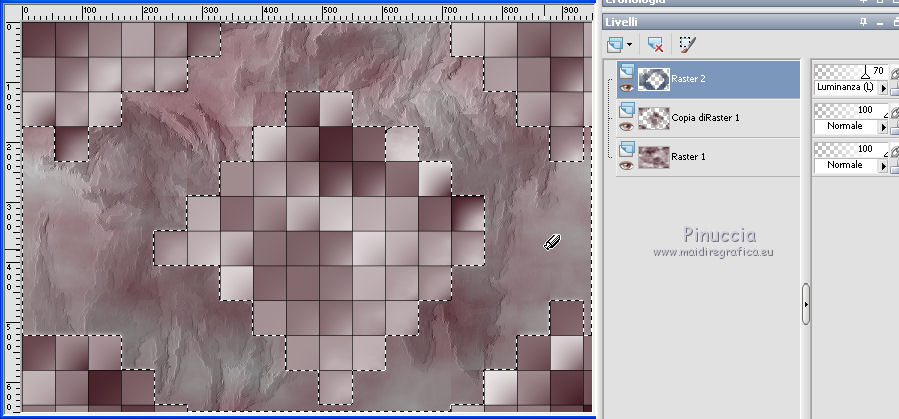Open the new layer type dropdown arrow
This screenshot has width=899, height=419.
coord(630,45)
